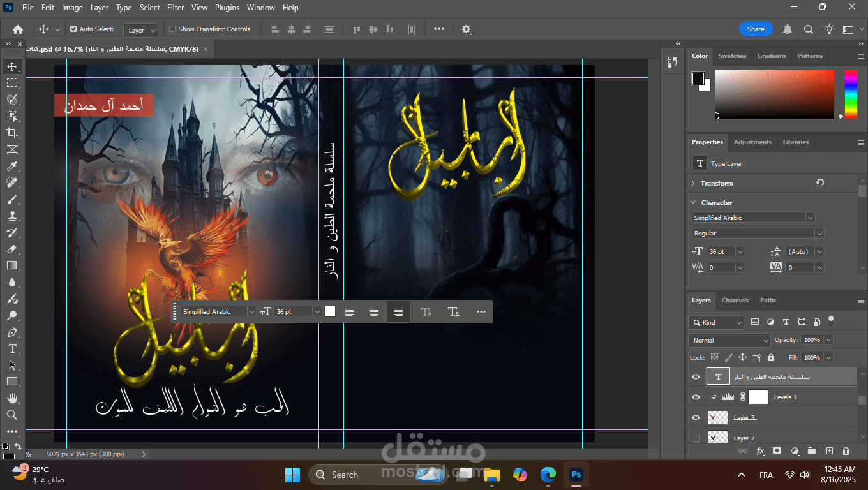Viewport: 868px width, 490px height.
Task: Open Auto-Select Layer dropdown
Action: tap(142, 30)
